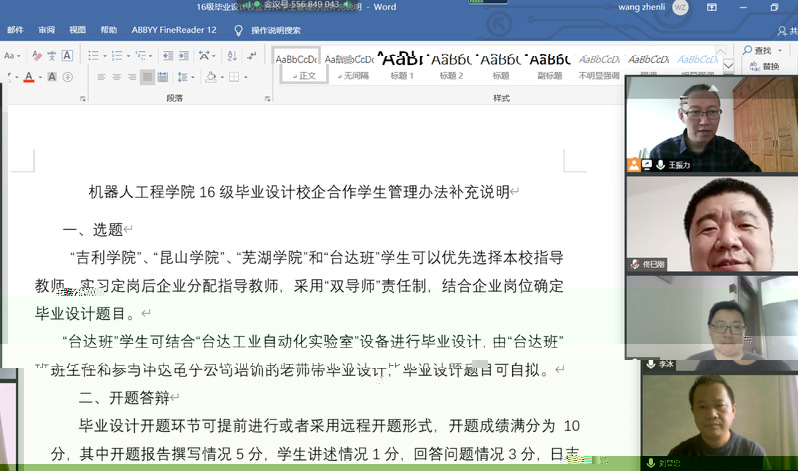Viewport: 798px width, 471px height.
Task: Expand line spacing dropdown arrow
Action: (192, 77)
